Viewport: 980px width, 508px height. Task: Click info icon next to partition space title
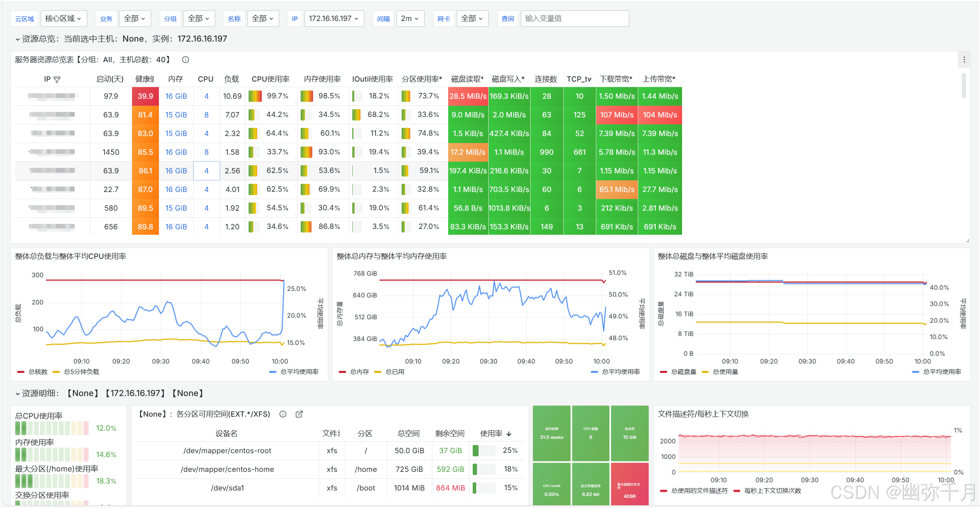pos(283,414)
